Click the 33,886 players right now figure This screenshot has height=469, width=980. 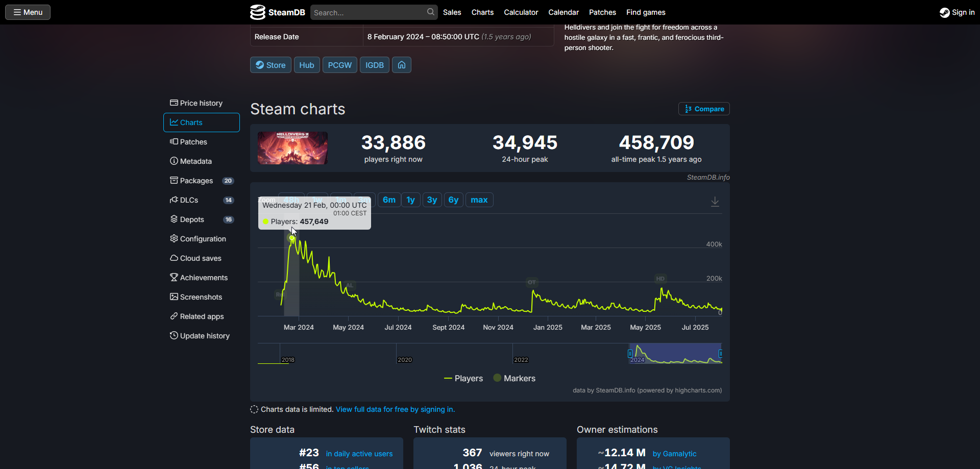coord(394,142)
